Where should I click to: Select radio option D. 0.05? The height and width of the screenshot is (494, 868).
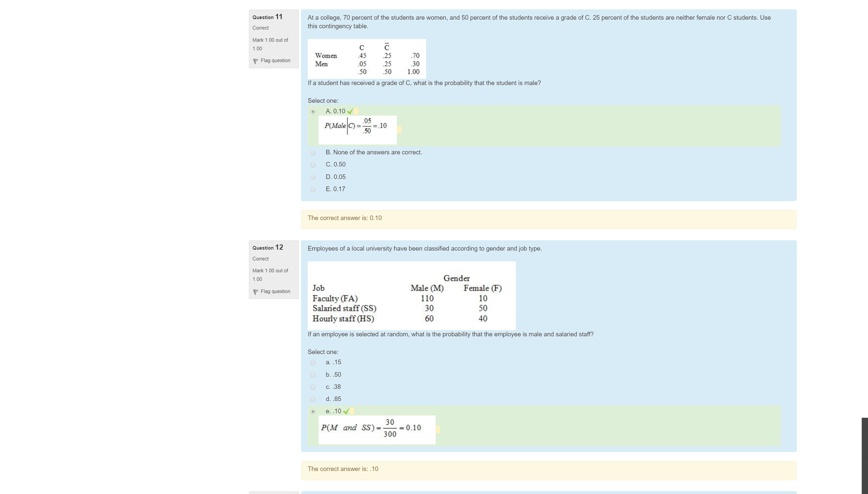click(313, 177)
